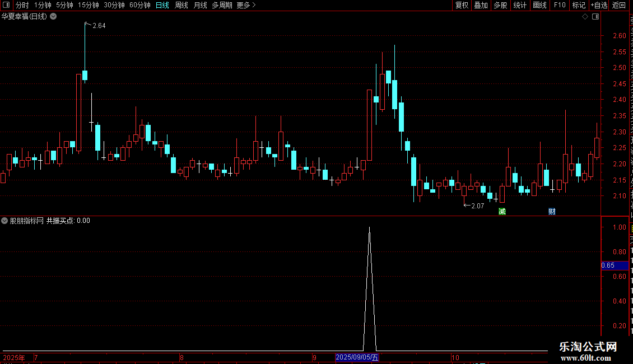Click the indicator spike peak
Screen dimensions: 633x364
coord(369,228)
